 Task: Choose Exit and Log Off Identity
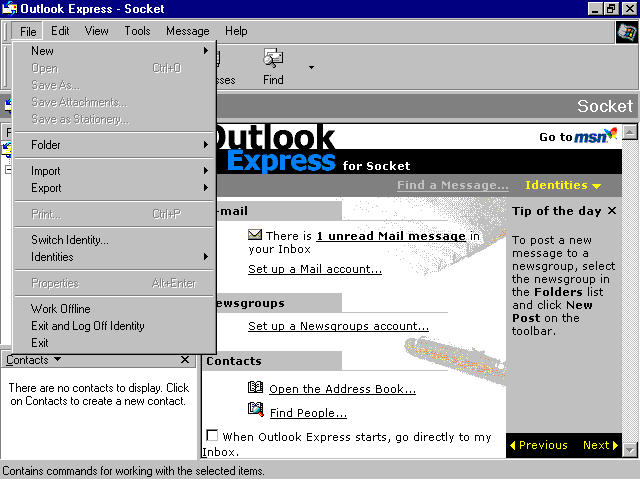(x=114, y=326)
